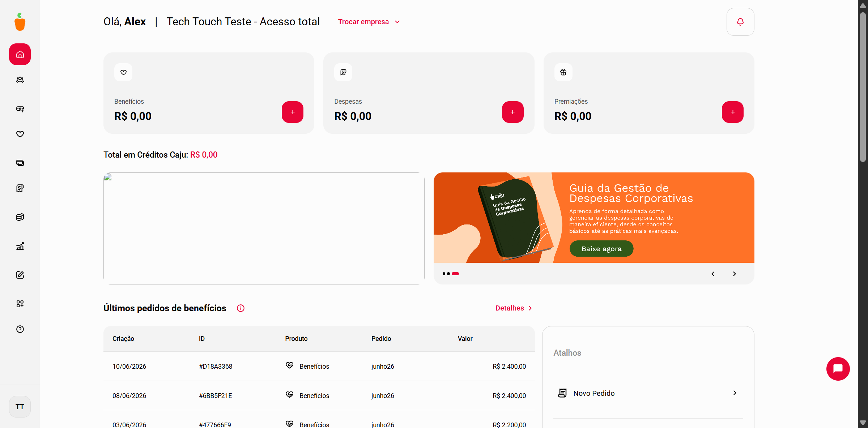Go to previous banner slide

tap(713, 274)
